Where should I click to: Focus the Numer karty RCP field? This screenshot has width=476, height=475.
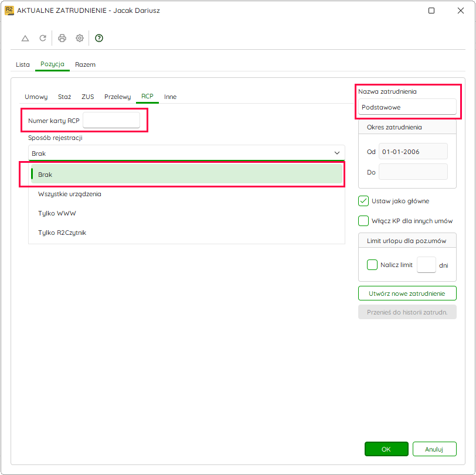point(111,121)
